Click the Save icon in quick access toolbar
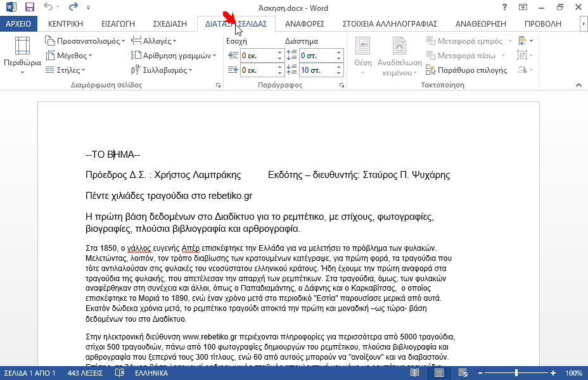 click(x=29, y=7)
